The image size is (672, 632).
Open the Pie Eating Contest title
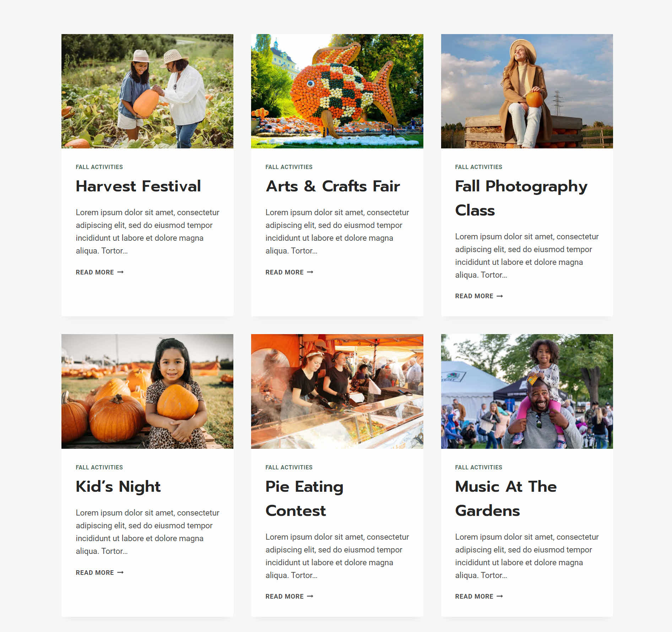pyautogui.click(x=304, y=498)
